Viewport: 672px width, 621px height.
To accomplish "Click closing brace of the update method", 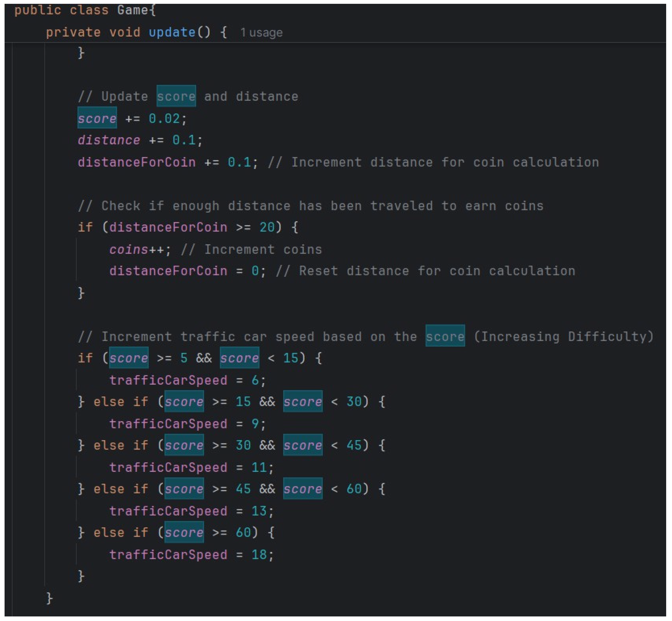I will [x=49, y=598].
